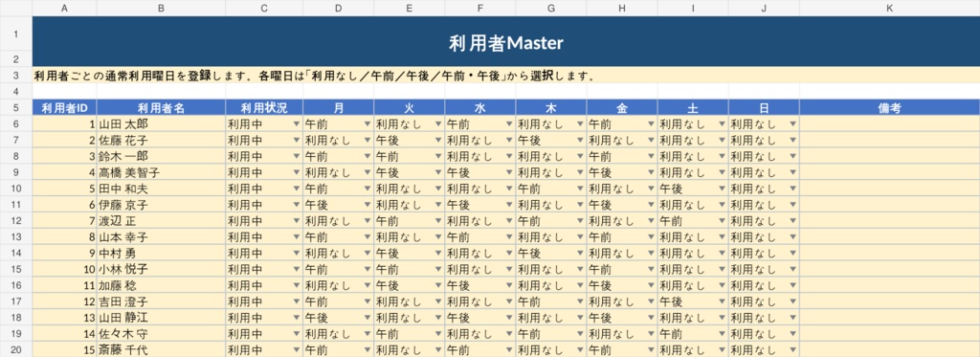Open 土 dropdown for 渡辺 正
The height and width of the screenshot is (357, 980).
tap(722, 221)
